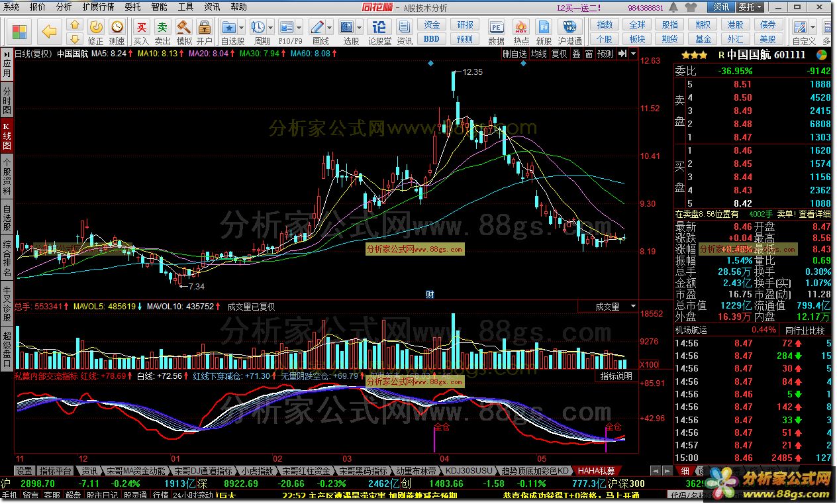Viewport: 837px width, 504px height.
Task: Click the 买入 buy icon
Action: [x=141, y=27]
